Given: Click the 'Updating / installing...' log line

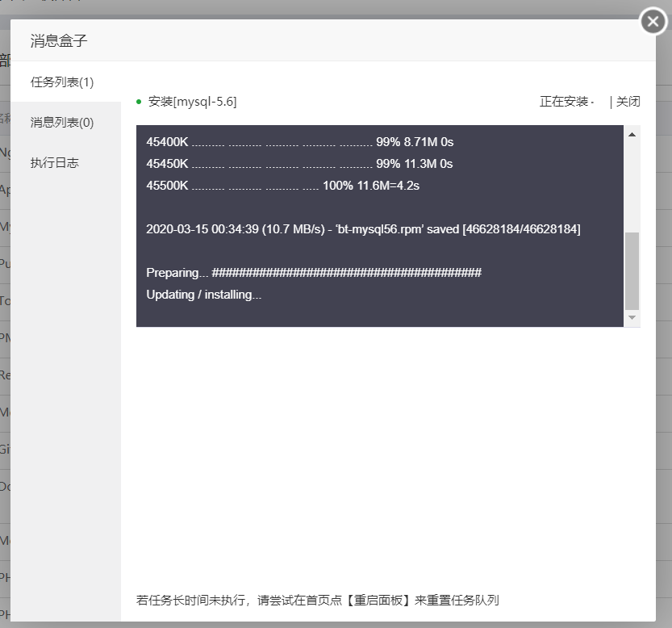Looking at the screenshot, I should 203,295.
